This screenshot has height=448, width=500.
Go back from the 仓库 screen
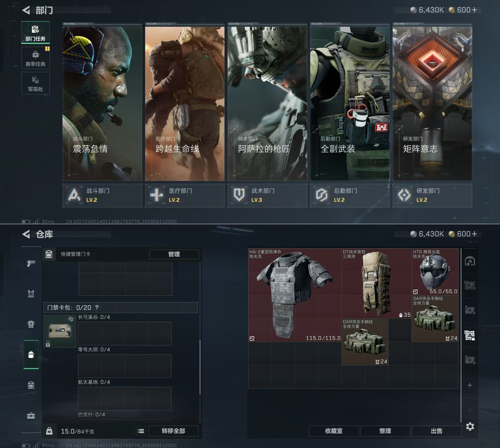26,234
